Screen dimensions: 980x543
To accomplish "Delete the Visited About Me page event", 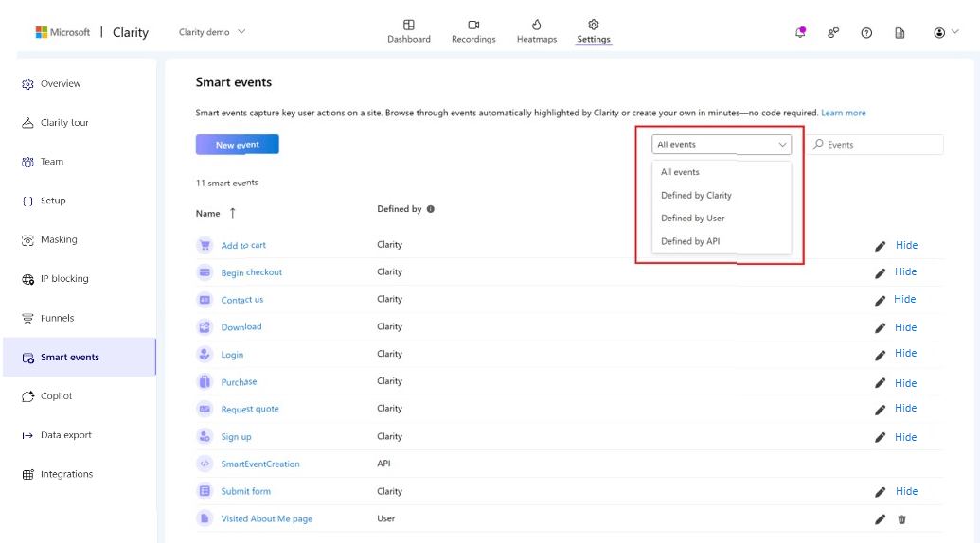I will [x=901, y=519].
